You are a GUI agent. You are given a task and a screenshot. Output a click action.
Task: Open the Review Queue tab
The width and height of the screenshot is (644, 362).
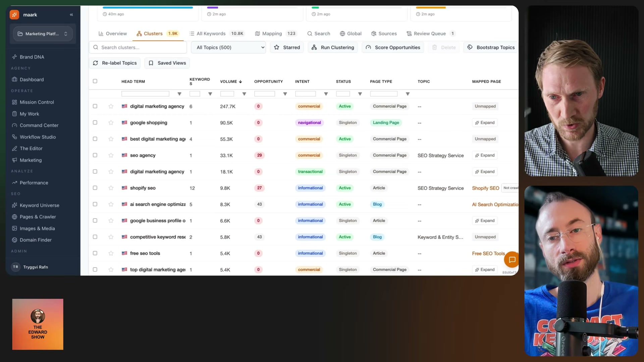431,34
